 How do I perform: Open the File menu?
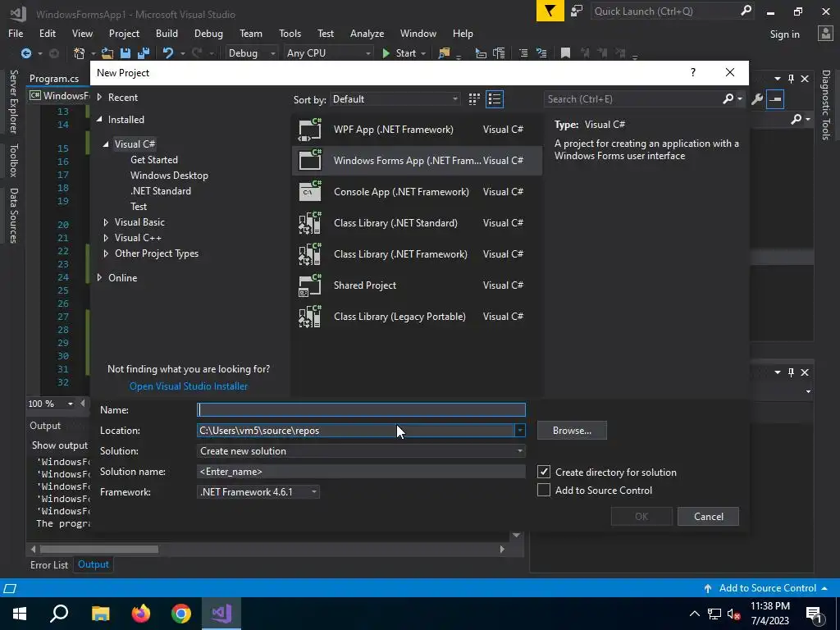tap(16, 33)
